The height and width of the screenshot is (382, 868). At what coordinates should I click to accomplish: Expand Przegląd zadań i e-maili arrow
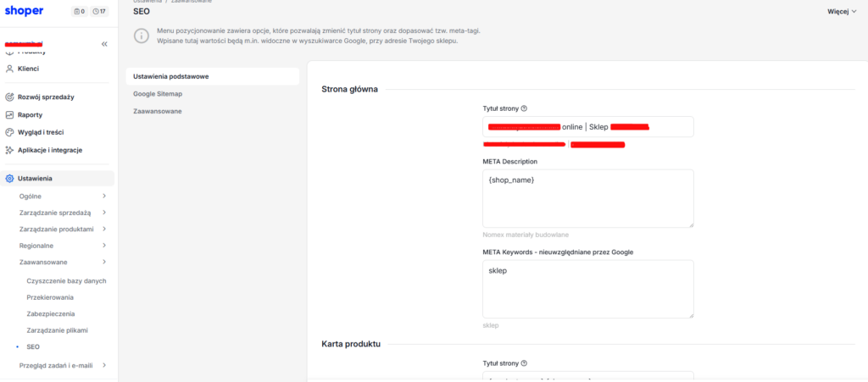(104, 365)
